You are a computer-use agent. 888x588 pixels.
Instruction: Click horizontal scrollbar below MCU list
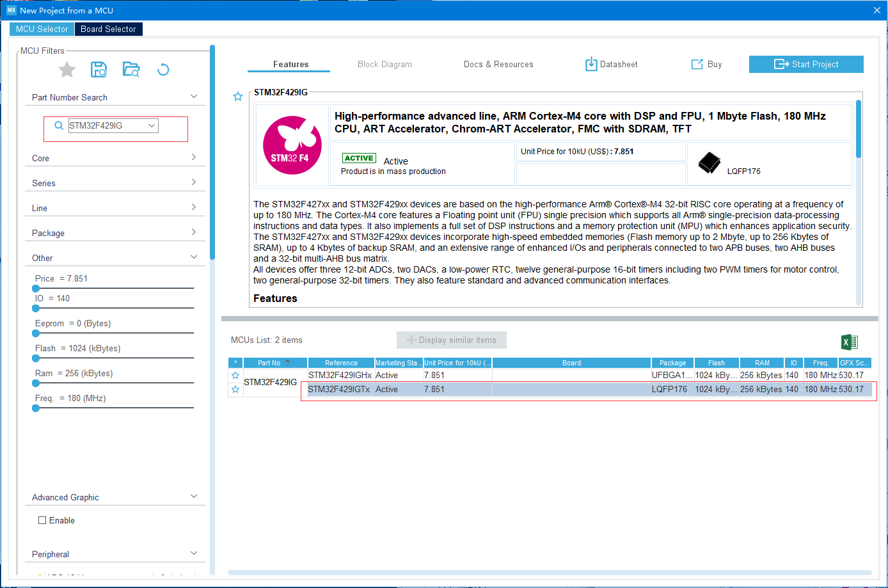point(550,573)
